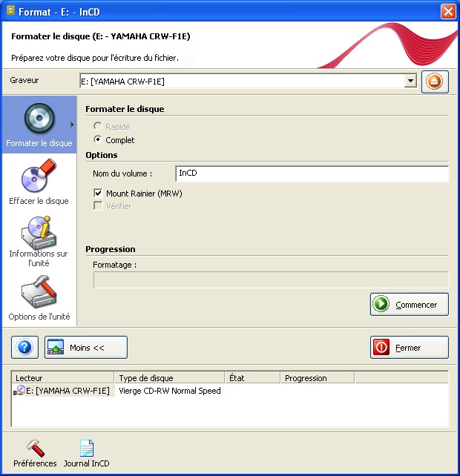
Task: Open Préférences hammer icon
Action: [x=35, y=453]
